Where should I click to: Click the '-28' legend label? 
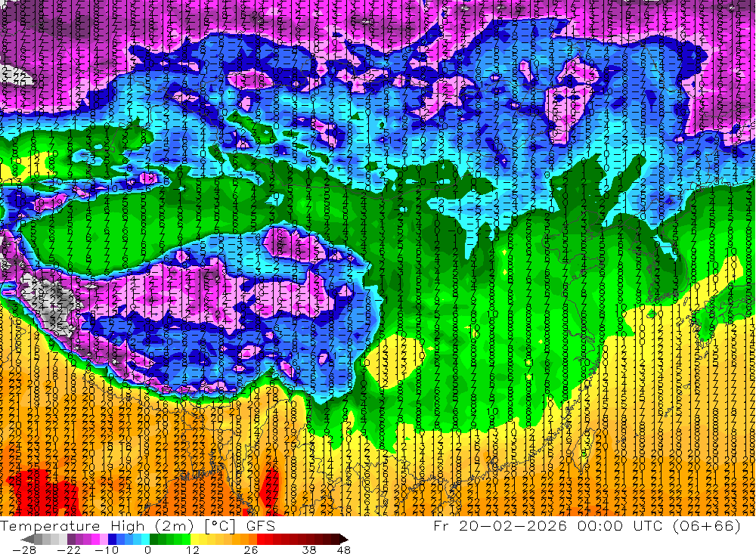pos(23,549)
